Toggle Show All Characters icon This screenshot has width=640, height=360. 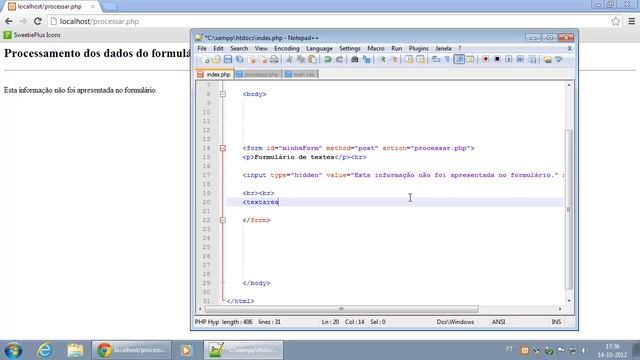(x=447, y=60)
